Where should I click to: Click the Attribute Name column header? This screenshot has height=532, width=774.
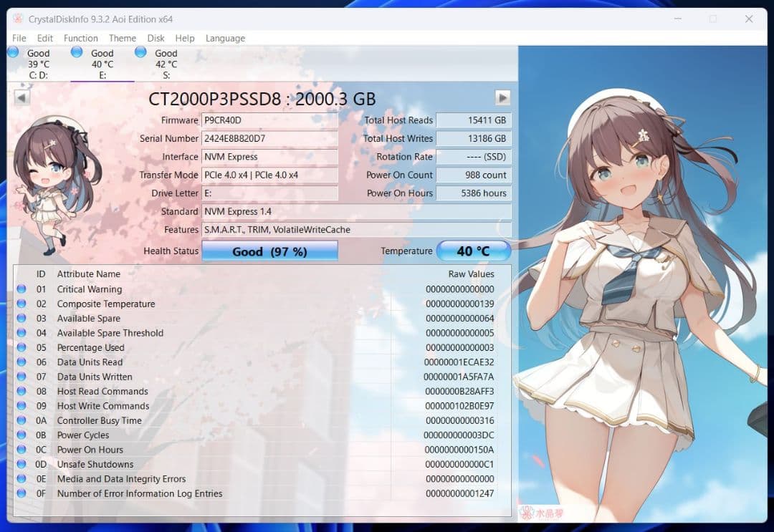(89, 274)
